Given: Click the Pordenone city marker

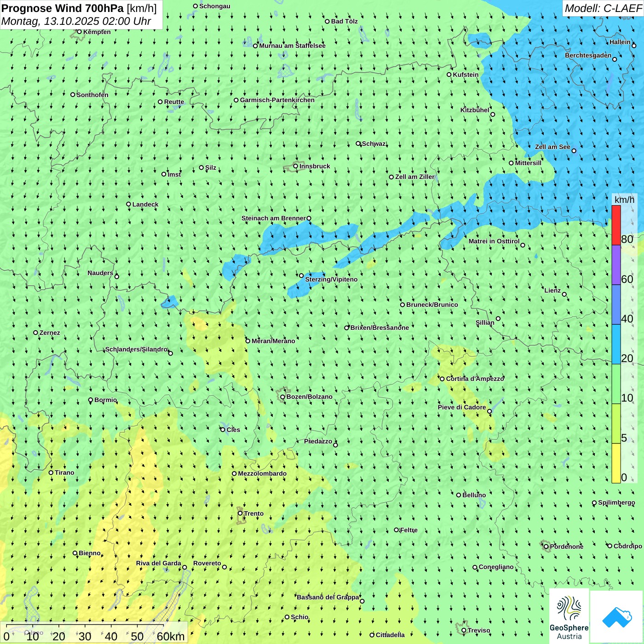Looking at the screenshot, I should click(x=546, y=546).
